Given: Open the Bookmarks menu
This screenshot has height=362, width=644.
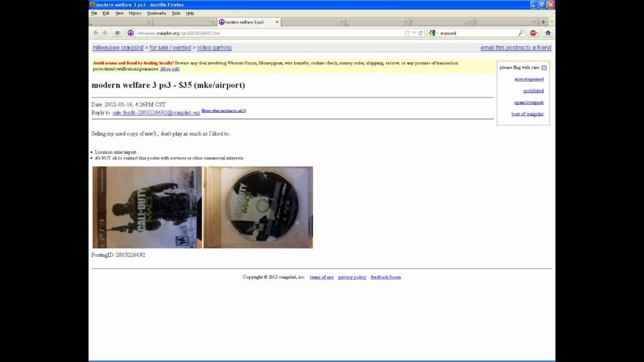Looking at the screenshot, I should click(x=157, y=13).
